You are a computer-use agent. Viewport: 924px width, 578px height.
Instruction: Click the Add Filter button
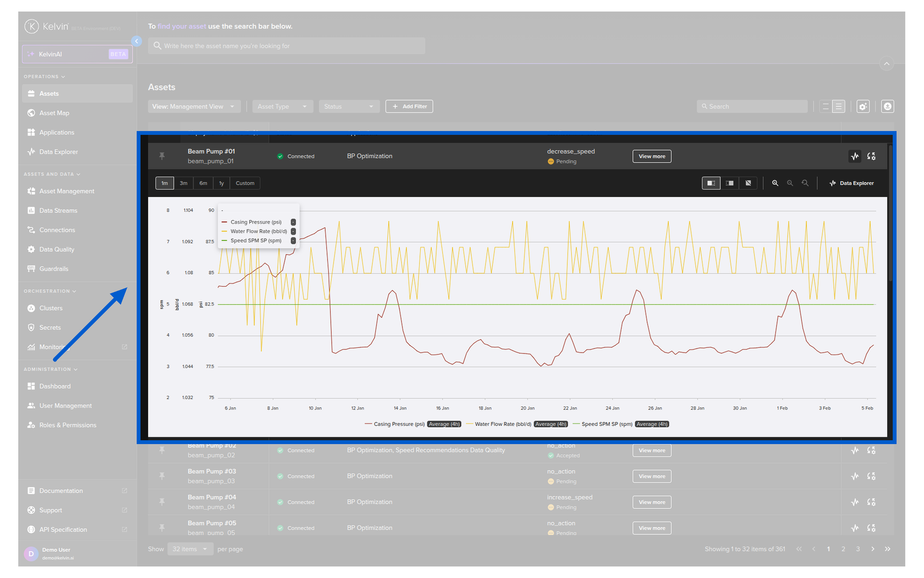[409, 106]
